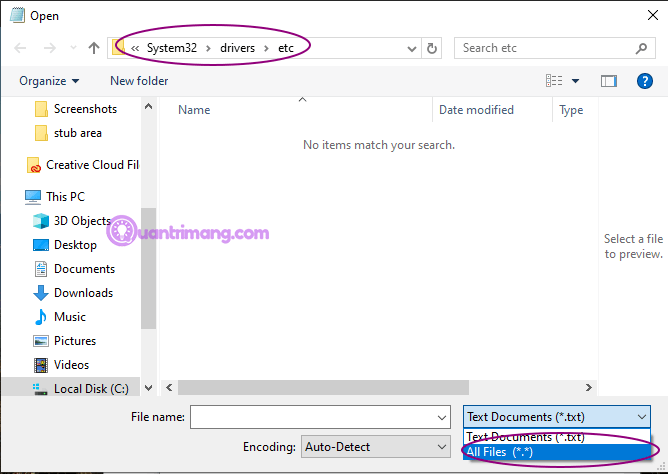Viewport: 668px width, 474px height.
Task: Click the file list horizontal scrollbar thumb
Action: click(323, 388)
